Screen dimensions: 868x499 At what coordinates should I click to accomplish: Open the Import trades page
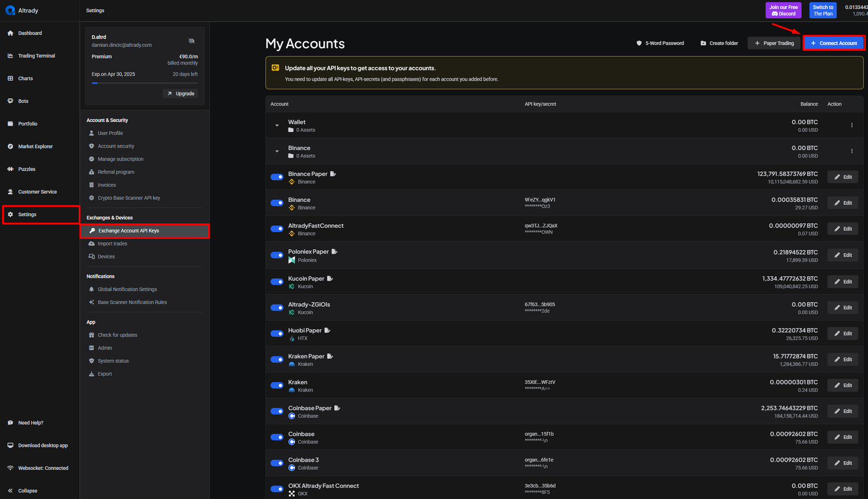pyautogui.click(x=107, y=244)
